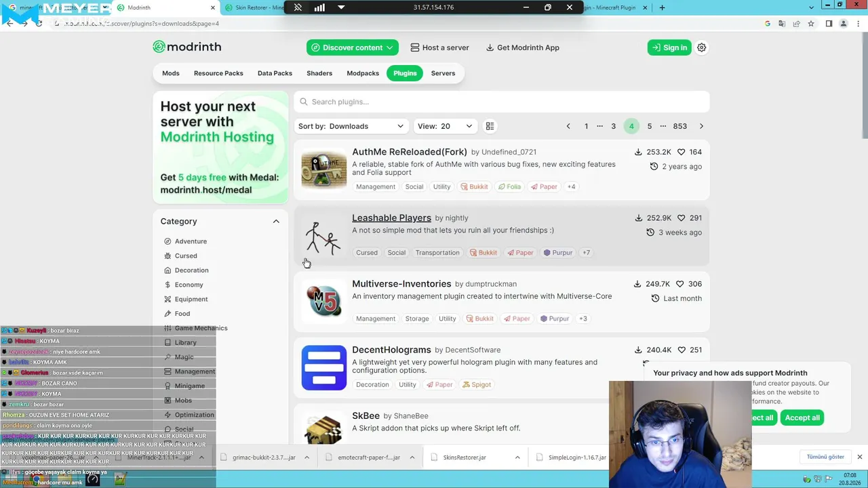The height and width of the screenshot is (488, 868).
Task: Switch to the Mods tab
Action: tap(171, 73)
